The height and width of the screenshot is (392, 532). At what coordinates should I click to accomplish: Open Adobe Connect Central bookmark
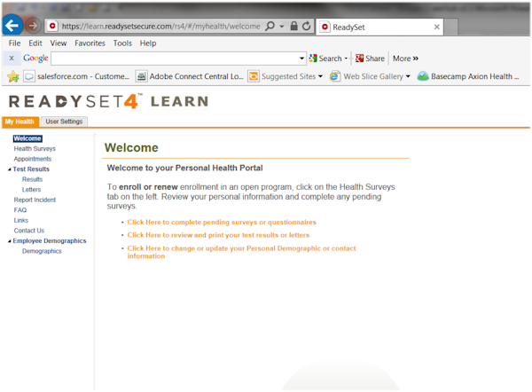click(x=190, y=76)
